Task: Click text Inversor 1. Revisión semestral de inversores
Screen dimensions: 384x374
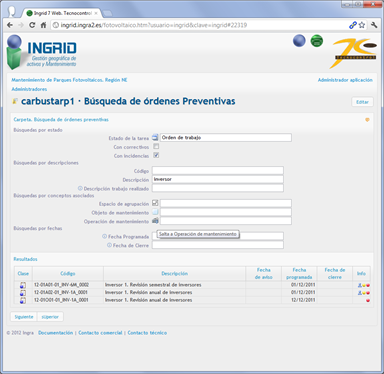Action: pos(153,285)
